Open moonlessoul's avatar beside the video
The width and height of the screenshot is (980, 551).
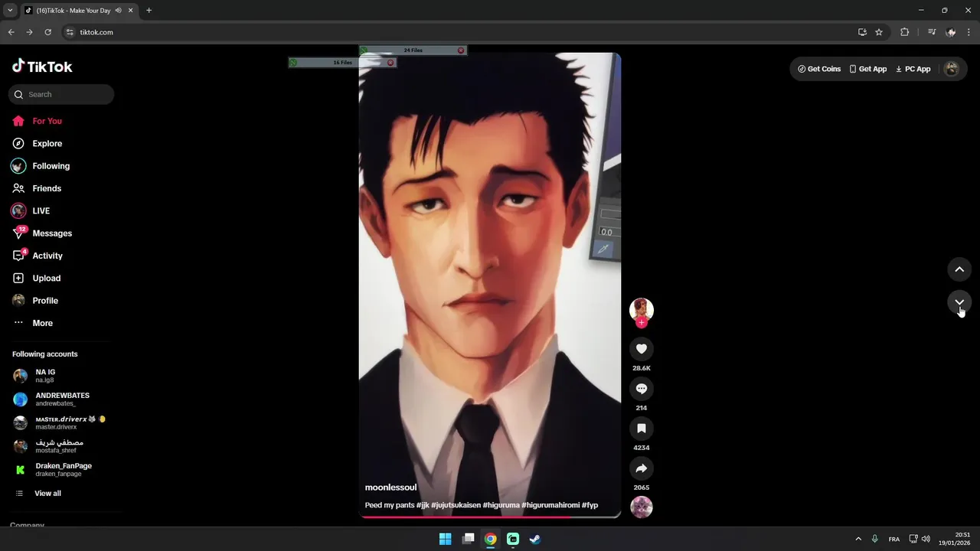(x=642, y=309)
